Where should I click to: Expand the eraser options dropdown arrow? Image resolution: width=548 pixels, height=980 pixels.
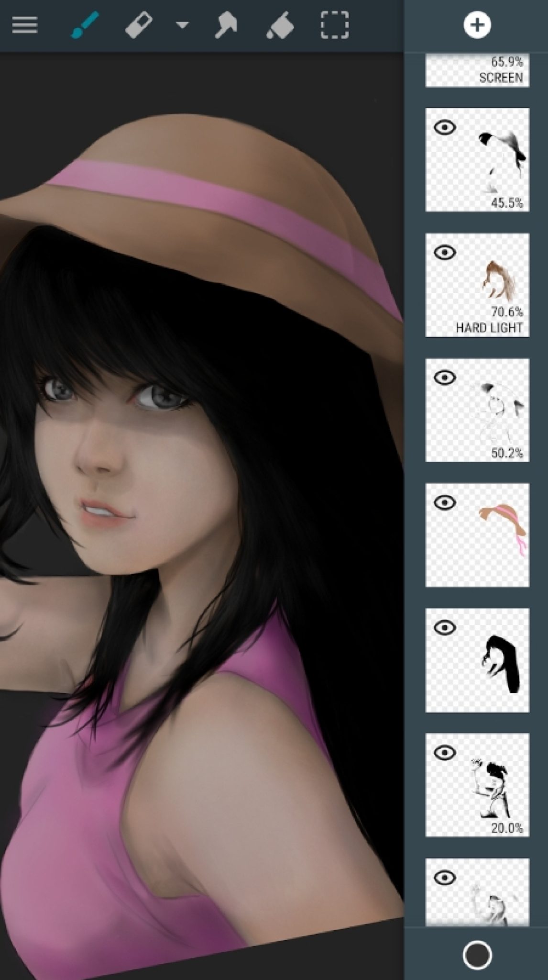182,25
